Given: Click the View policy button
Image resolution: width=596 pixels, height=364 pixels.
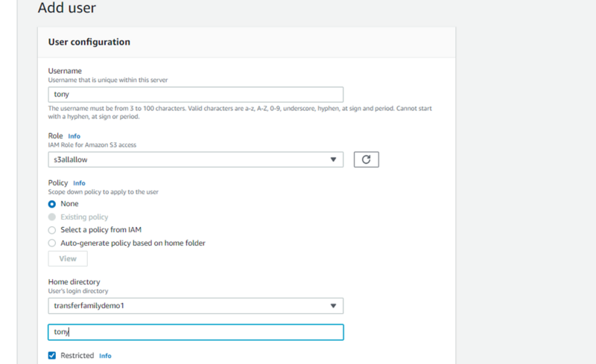Looking at the screenshot, I should 68,259.
